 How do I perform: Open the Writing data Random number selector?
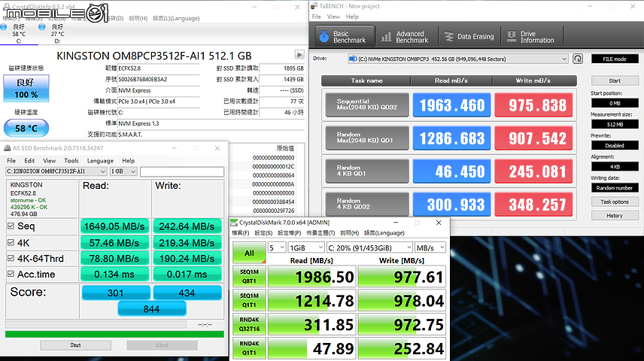[615, 188]
